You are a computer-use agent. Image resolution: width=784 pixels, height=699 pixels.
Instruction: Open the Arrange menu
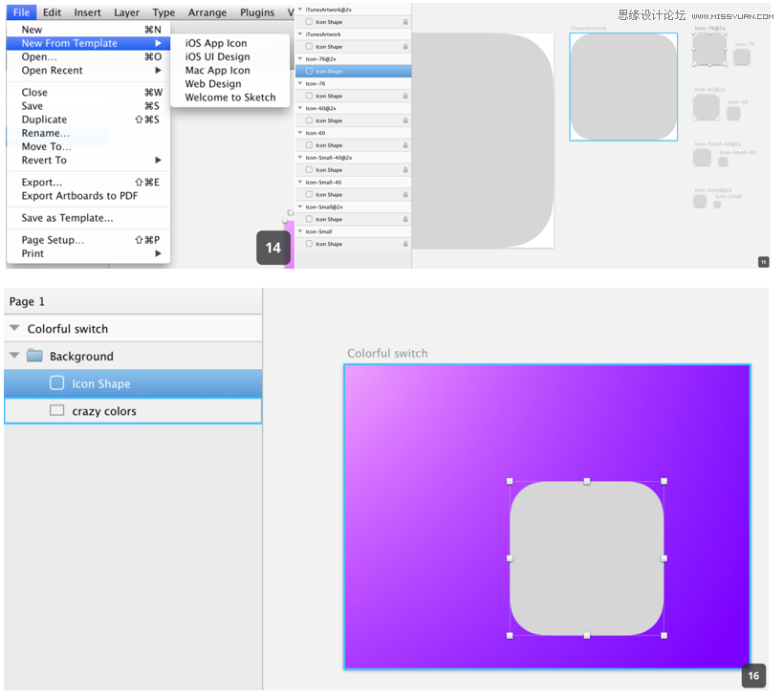207,12
